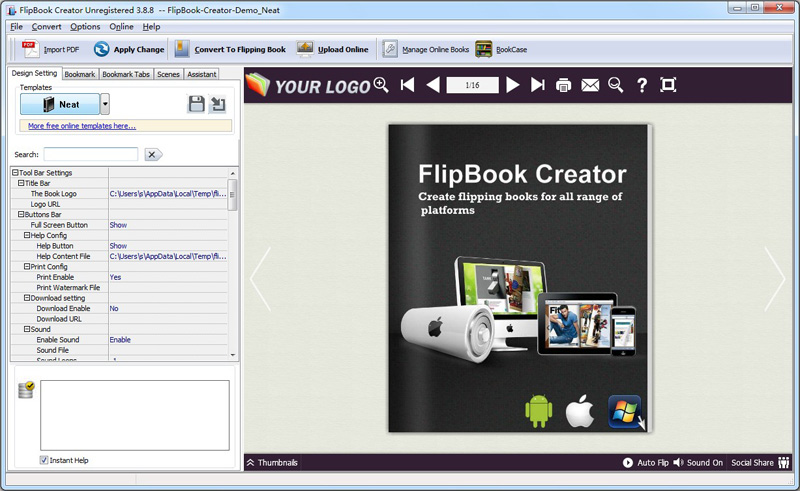The image size is (800, 491).
Task: Click the settings list scroll-down arrow
Action: (233, 355)
